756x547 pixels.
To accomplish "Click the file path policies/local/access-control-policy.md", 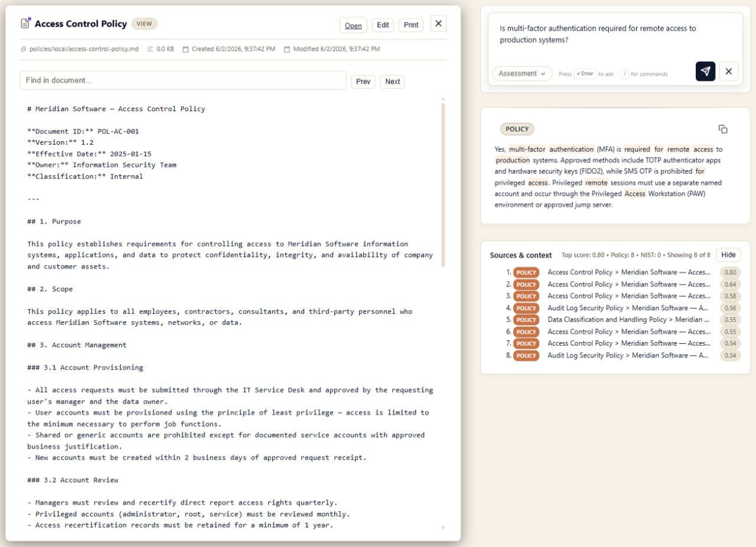I will click(84, 49).
